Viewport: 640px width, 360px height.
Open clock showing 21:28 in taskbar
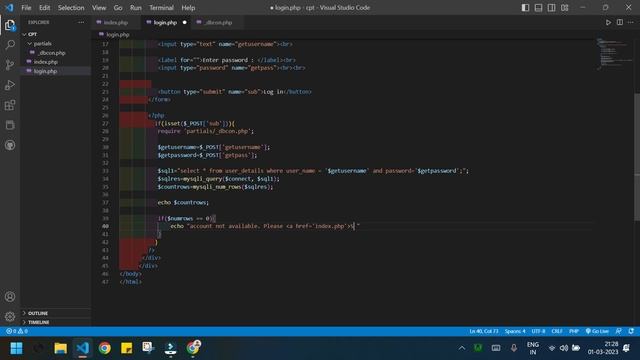coord(602,348)
